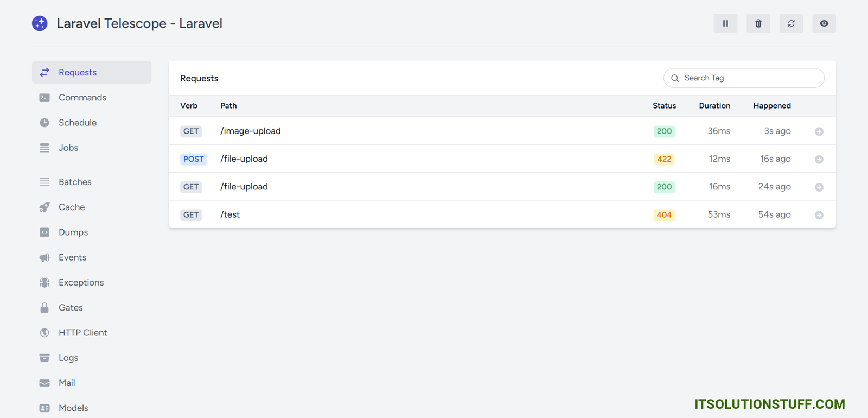Click the Mail envelope icon
The image size is (868, 418).
pyautogui.click(x=44, y=383)
